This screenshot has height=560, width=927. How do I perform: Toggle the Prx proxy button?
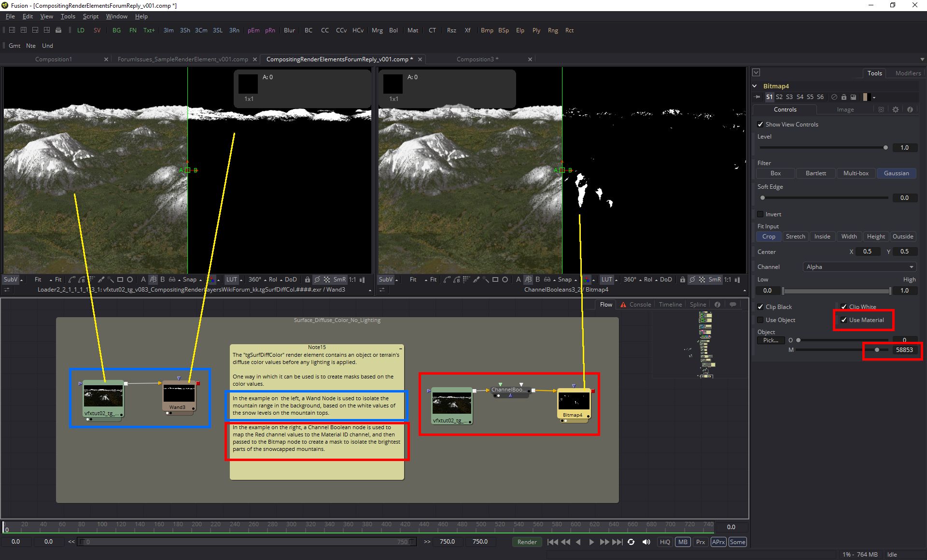(x=701, y=542)
